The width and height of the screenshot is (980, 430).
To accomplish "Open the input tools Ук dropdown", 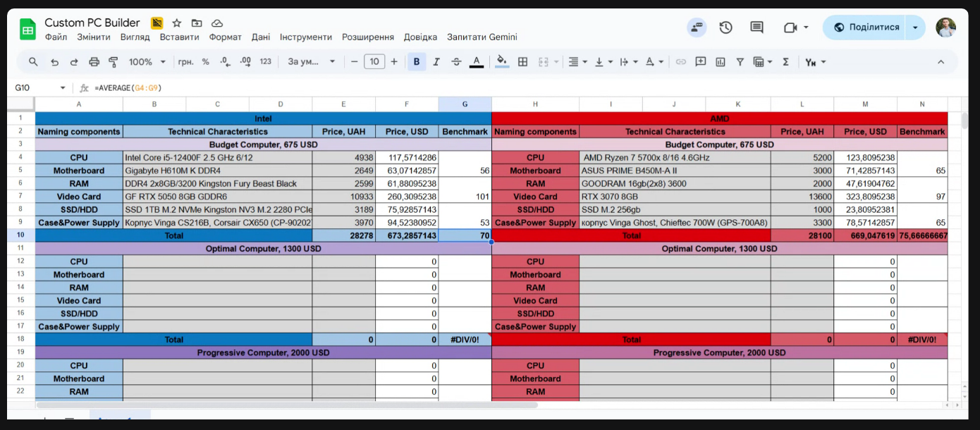I will coord(815,62).
